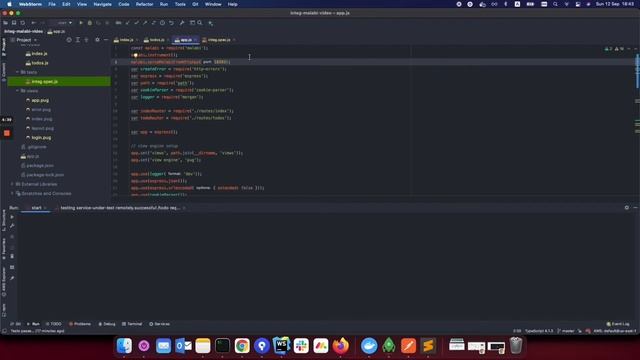Open Sublime Text from the Dock
This screenshot has height=360, width=640.
428,346
